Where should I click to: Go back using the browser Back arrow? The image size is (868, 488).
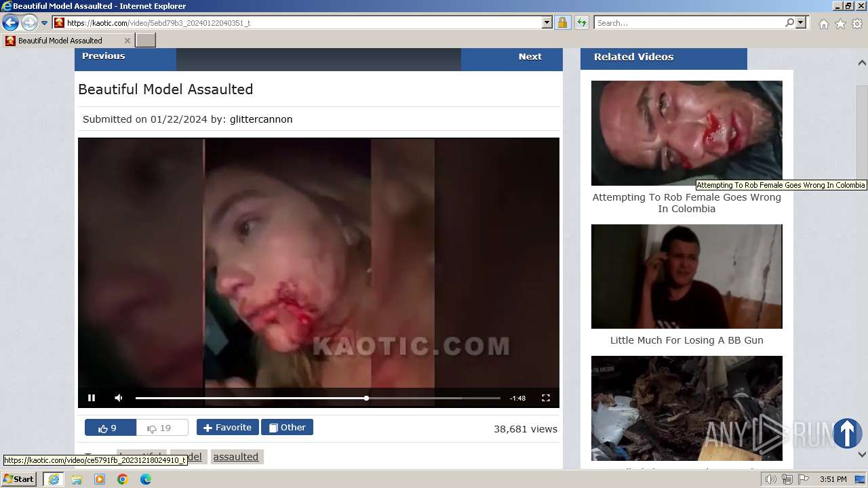click(x=10, y=23)
